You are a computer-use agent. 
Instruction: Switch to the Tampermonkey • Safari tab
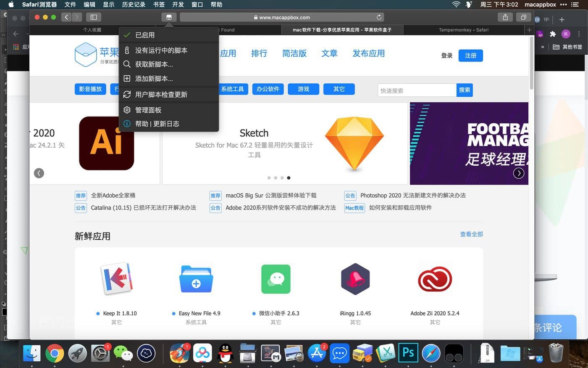tap(464, 30)
